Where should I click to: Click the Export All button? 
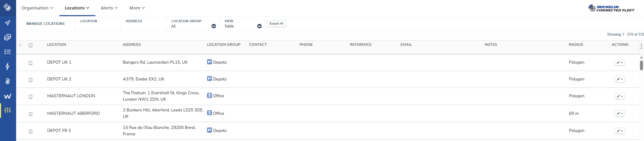(x=276, y=24)
